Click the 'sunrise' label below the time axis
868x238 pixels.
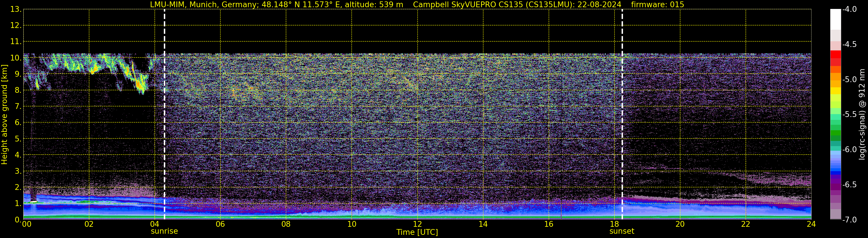[x=164, y=231]
